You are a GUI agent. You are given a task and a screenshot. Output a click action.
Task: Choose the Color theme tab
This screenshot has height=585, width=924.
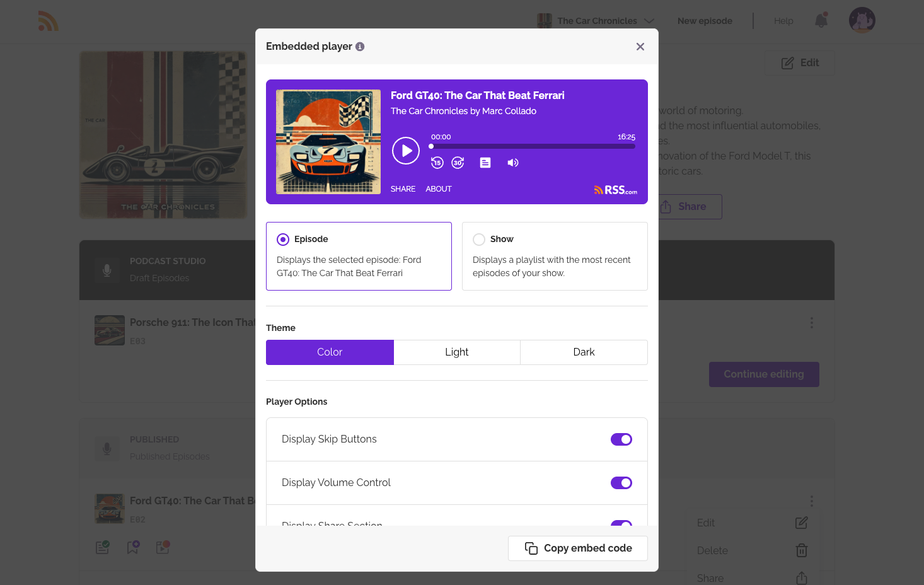point(330,352)
